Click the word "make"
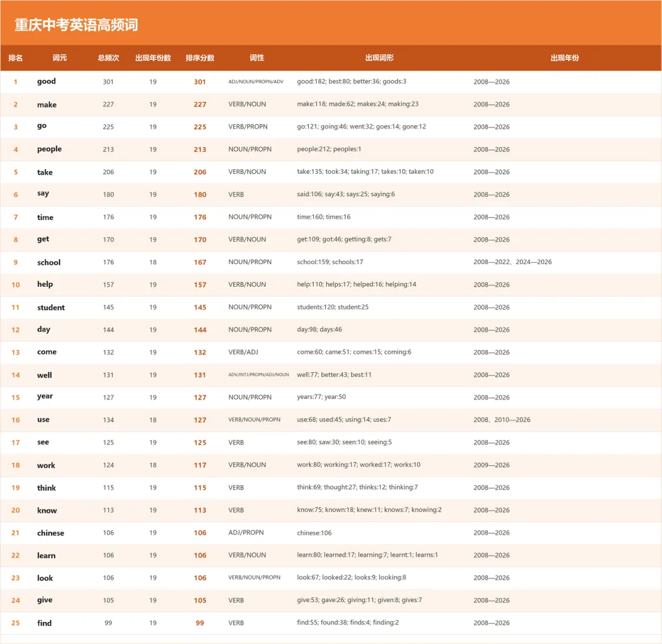This screenshot has height=644, width=662. (47, 104)
